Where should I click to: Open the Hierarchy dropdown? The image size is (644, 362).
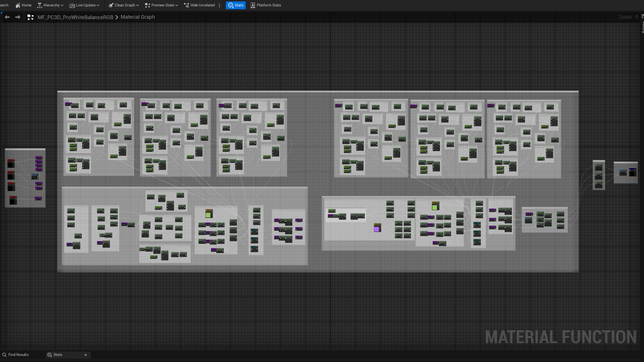pyautogui.click(x=50, y=5)
